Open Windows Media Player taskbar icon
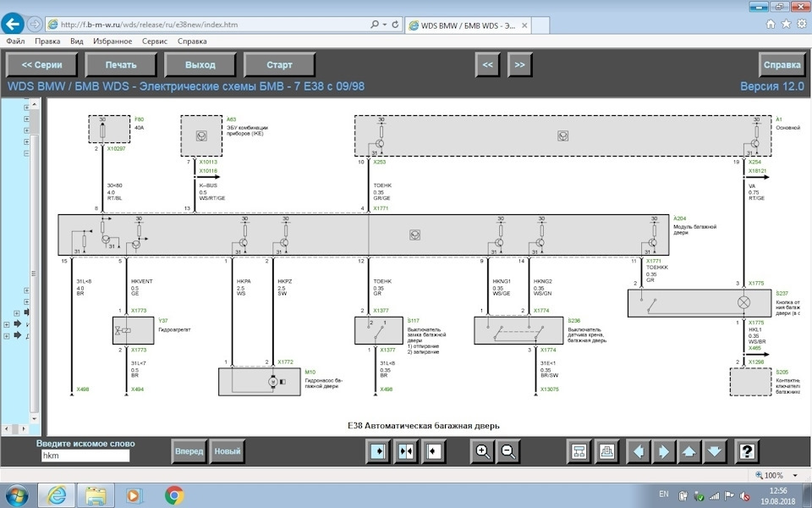This screenshot has height=508, width=812. [133, 495]
